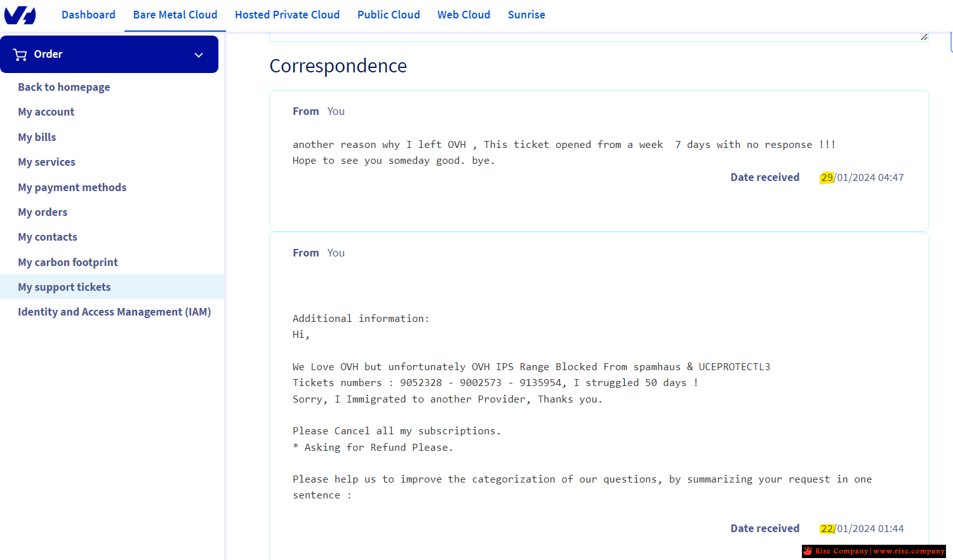The height and width of the screenshot is (560, 953).
Task: Click the shopping cart icon in Order
Action: [20, 55]
